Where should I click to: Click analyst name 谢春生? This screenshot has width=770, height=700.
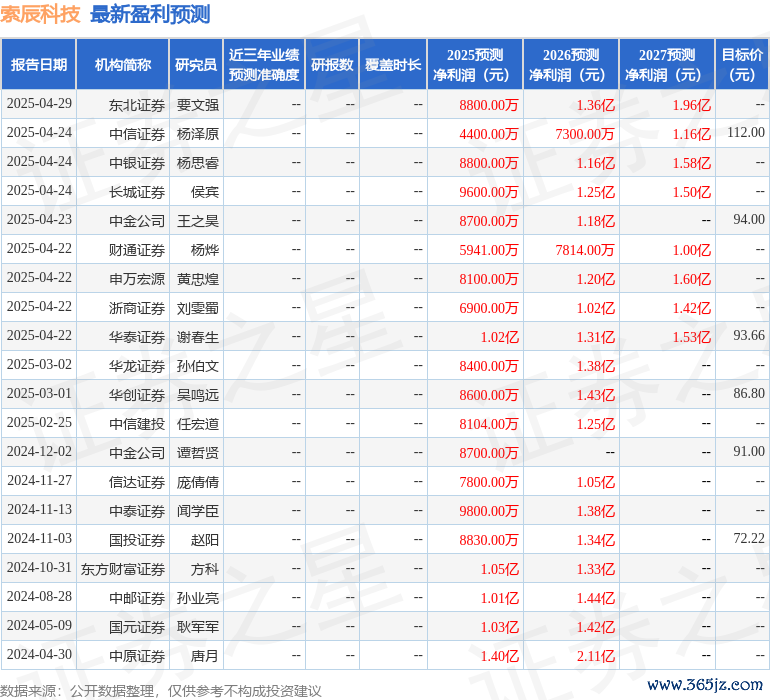coord(198,337)
